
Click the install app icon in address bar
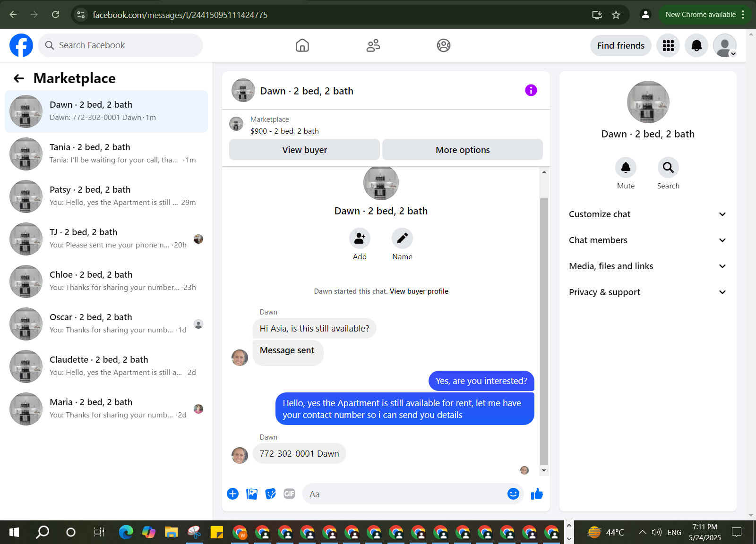point(597,15)
